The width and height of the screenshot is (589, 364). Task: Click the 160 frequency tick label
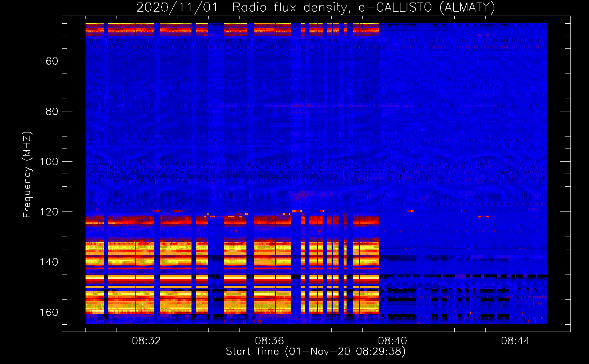pos(49,312)
